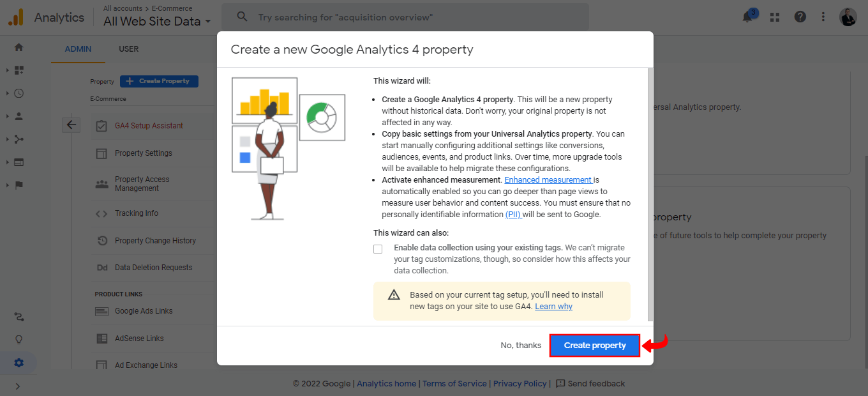The image size is (868, 396).
Task: Click the Create property button
Action: point(594,345)
